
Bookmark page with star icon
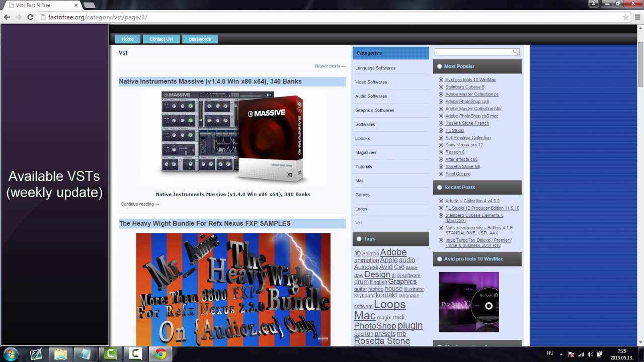click(625, 17)
